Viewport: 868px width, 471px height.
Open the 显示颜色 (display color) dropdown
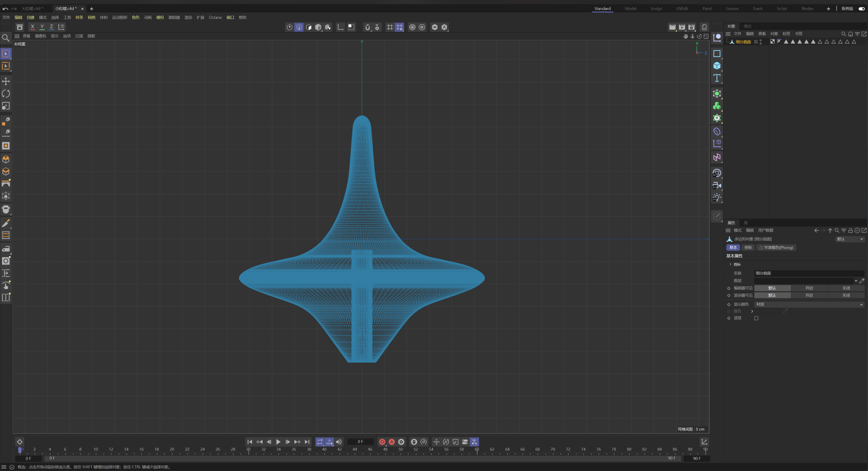pos(809,304)
